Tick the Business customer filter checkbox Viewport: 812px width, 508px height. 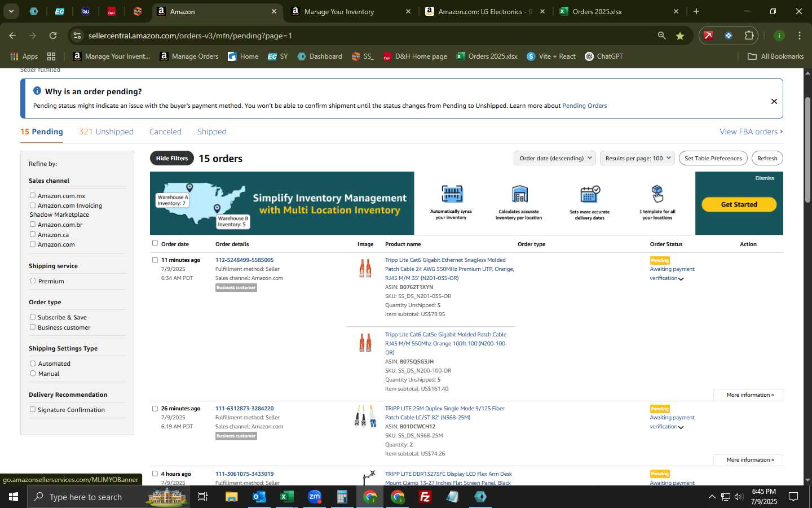(33, 327)
